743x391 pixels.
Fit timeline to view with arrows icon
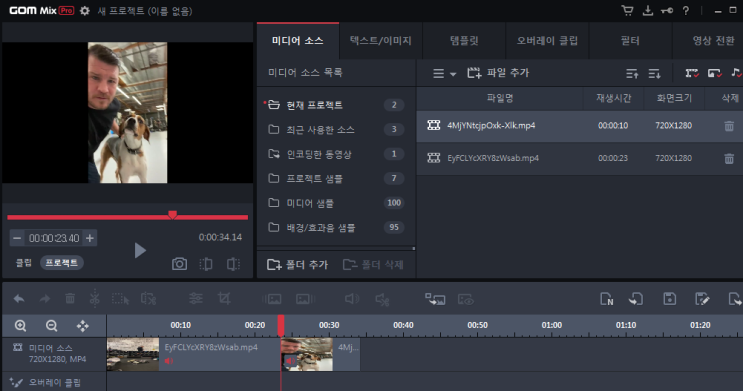tap(83, 326)
